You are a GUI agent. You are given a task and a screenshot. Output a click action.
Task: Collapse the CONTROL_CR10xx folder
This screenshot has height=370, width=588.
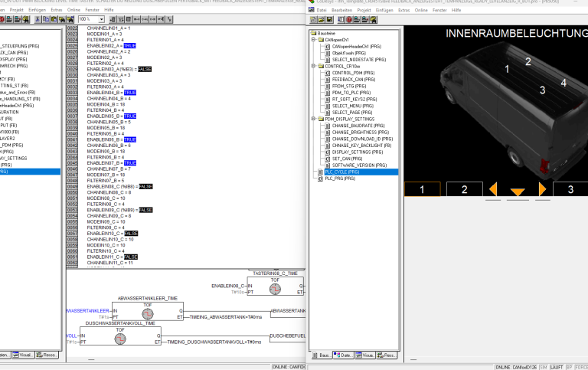pyautogui.click(x=313, y=66)
